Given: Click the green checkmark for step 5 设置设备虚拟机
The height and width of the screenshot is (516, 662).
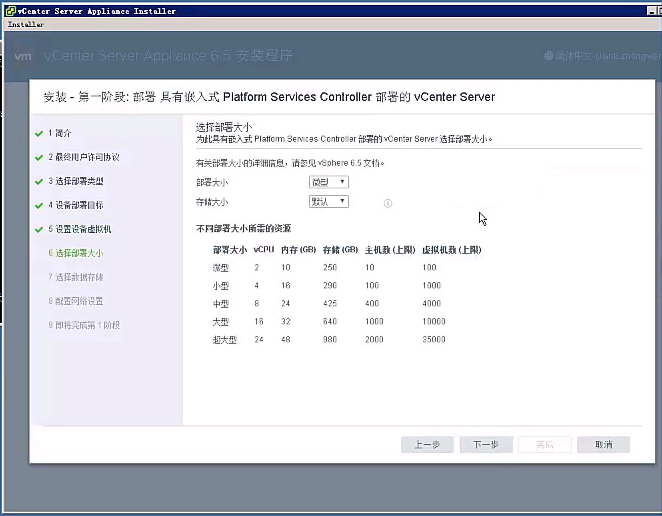Looking at the screenshot, I should click(39, 230).
